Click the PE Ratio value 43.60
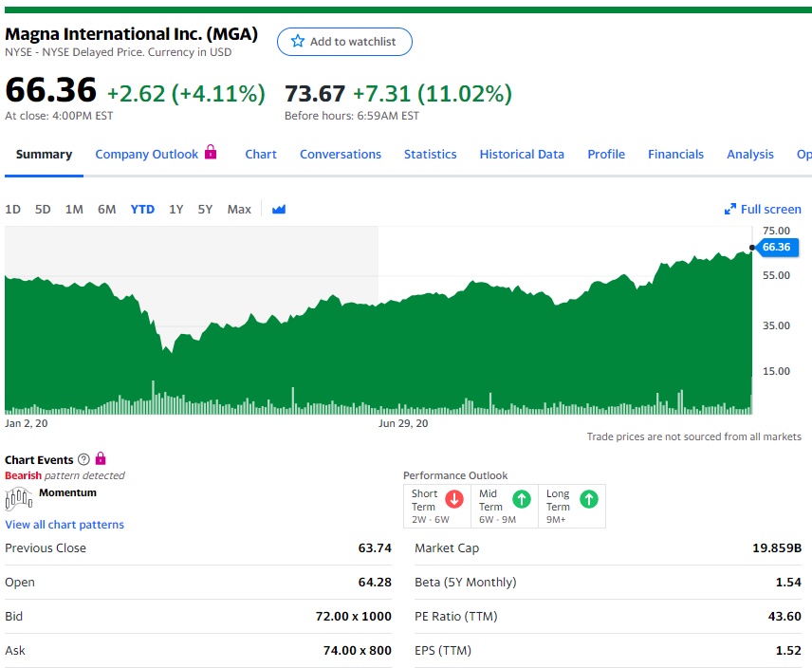This screenshot has height=668, width=812. click(784, 616)
